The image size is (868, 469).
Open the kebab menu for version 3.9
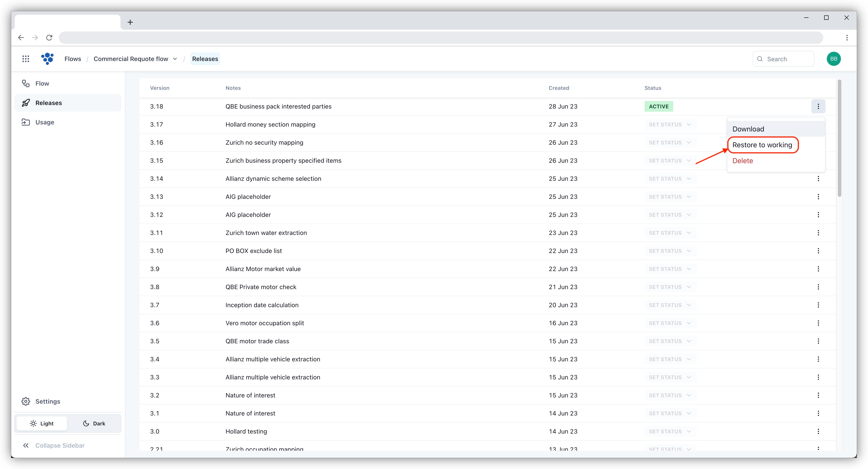(x=818, y=269)
